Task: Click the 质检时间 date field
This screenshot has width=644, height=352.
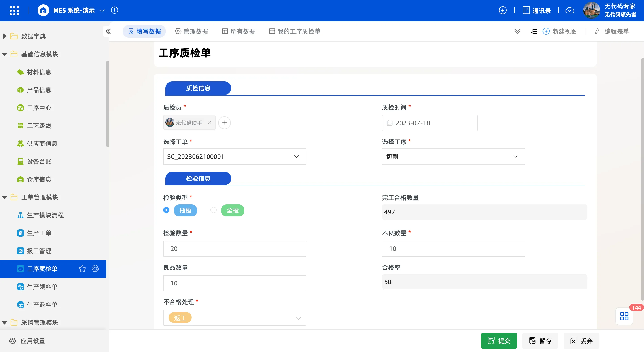Action: [x=429, y=123]
